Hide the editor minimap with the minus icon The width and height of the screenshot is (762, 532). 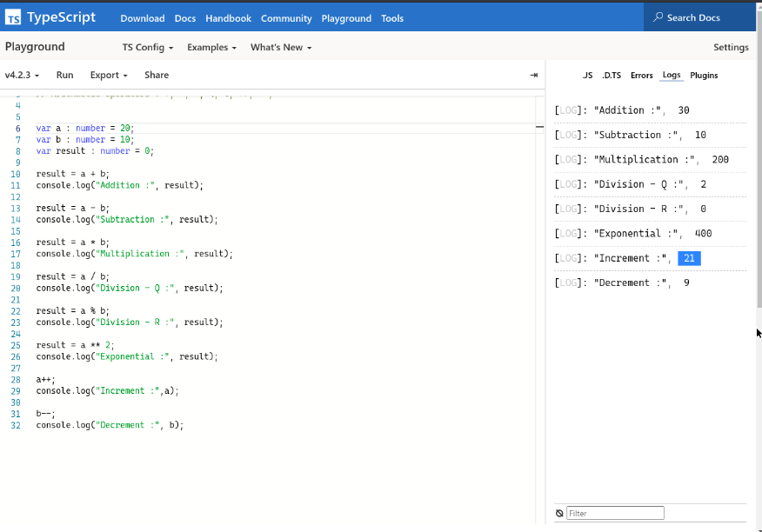pos(539,126)
